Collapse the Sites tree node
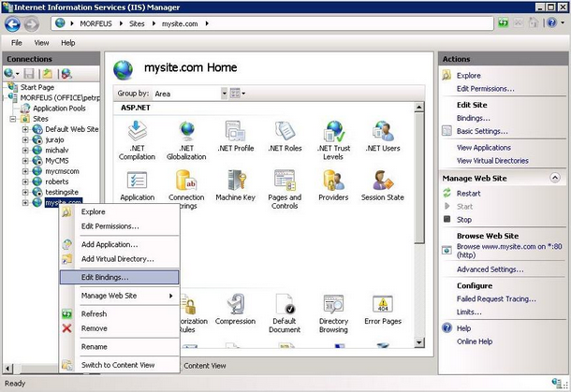The image size is (571, 392). 13,119
